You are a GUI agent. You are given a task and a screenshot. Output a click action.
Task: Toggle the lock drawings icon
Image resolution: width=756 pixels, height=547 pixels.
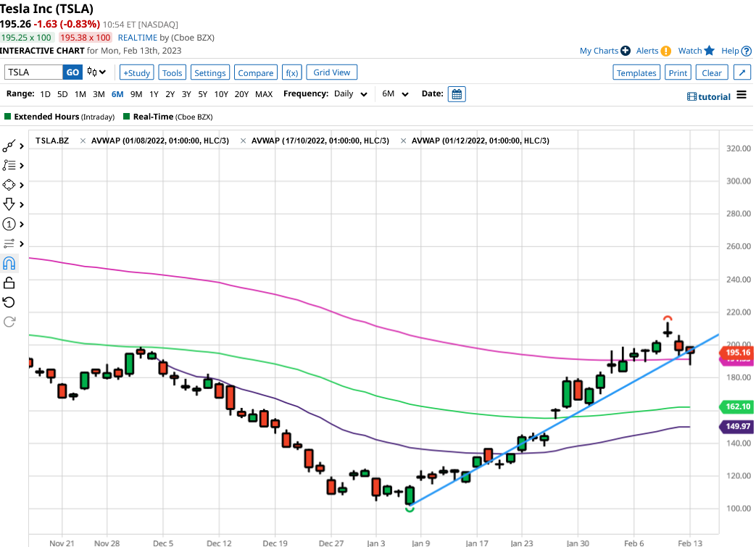point(9,283)
